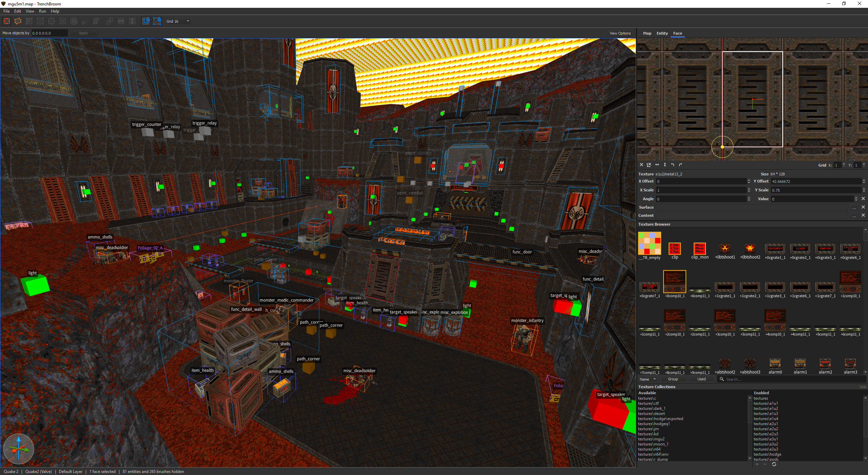Open the View menu

tap(30, 11)
